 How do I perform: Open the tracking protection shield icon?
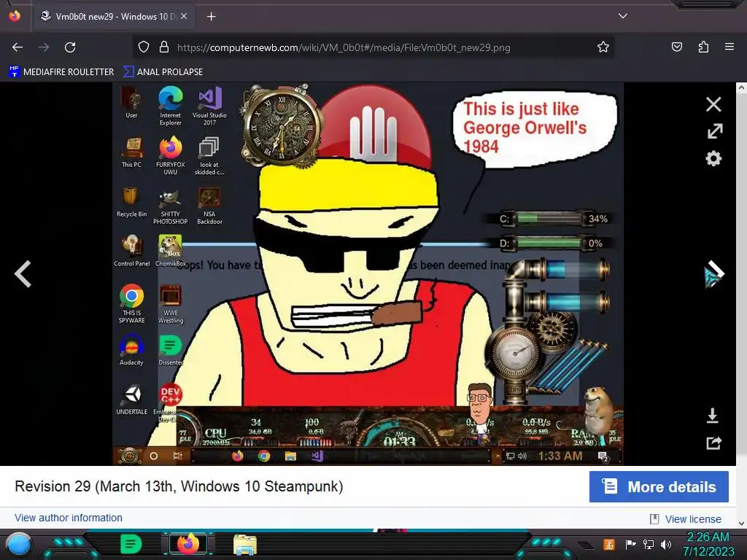coord(144,47)
